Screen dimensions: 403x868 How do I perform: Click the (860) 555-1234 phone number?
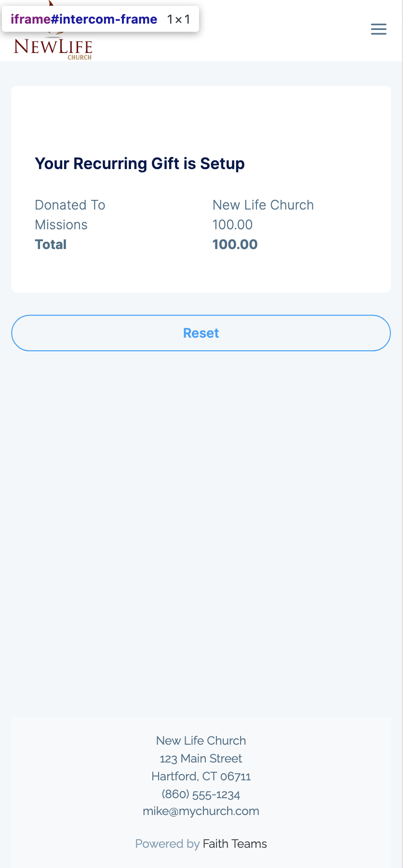[201, 794]
